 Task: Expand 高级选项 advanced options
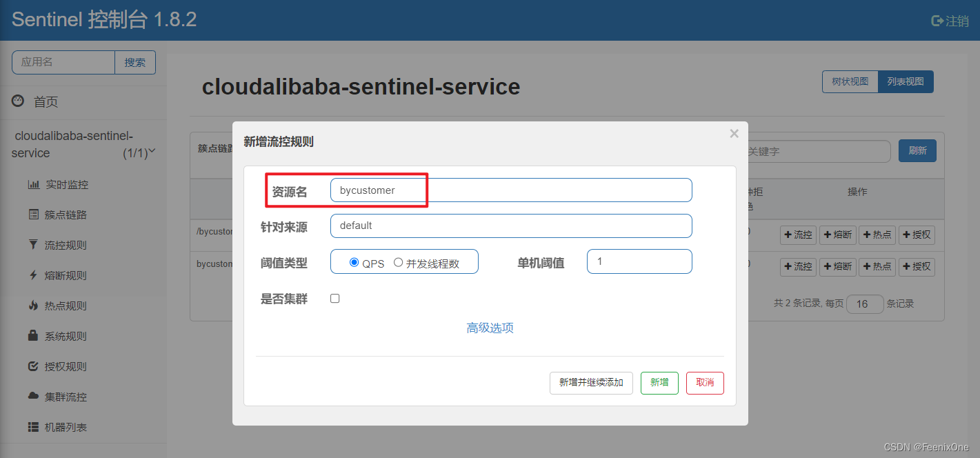point(490,328)
